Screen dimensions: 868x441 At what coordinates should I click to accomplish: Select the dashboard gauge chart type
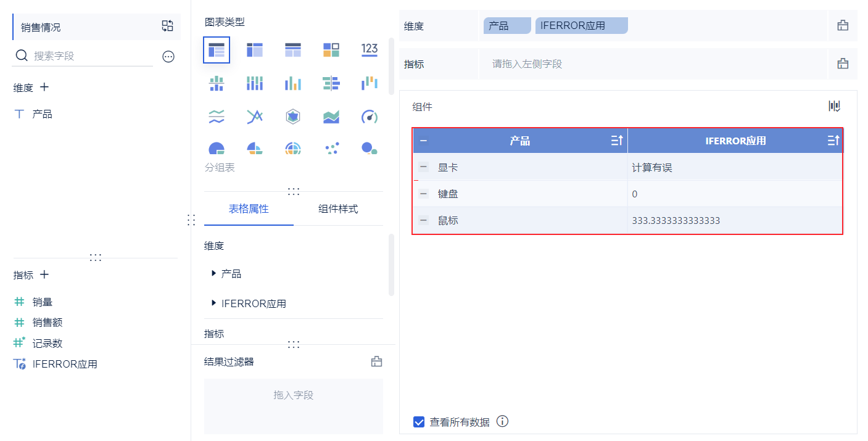click(x=369, y=116)
